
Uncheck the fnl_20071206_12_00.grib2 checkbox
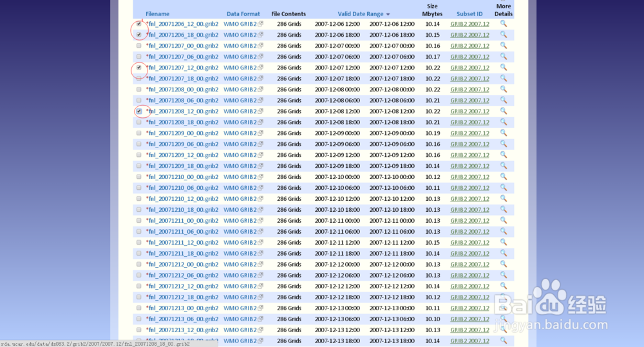[139, 24]
